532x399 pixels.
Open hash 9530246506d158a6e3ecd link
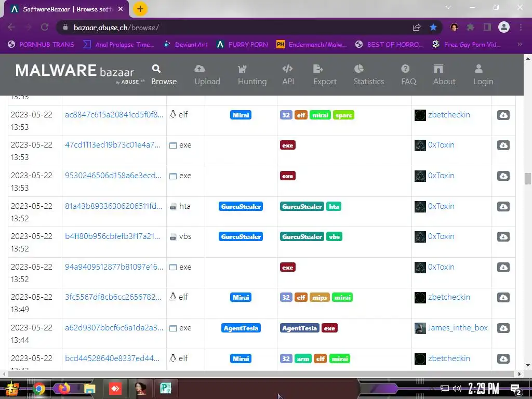click(113, 176)
